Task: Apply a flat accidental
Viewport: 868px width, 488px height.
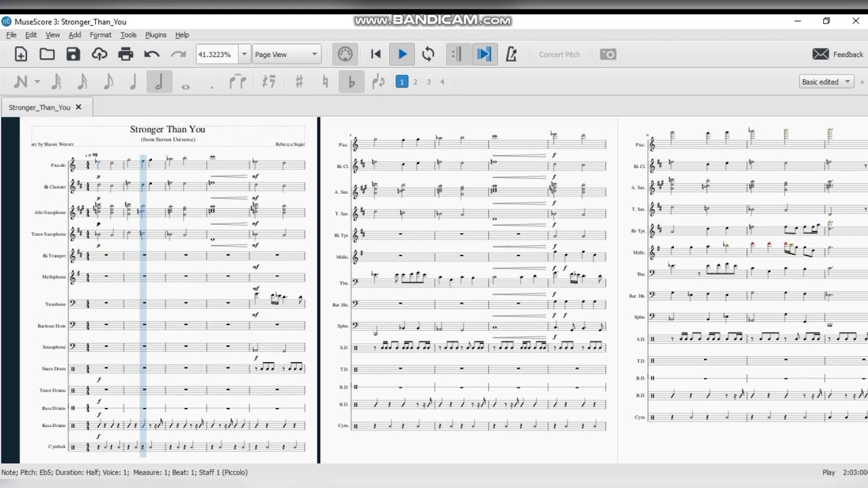Action: pos(351,82)
